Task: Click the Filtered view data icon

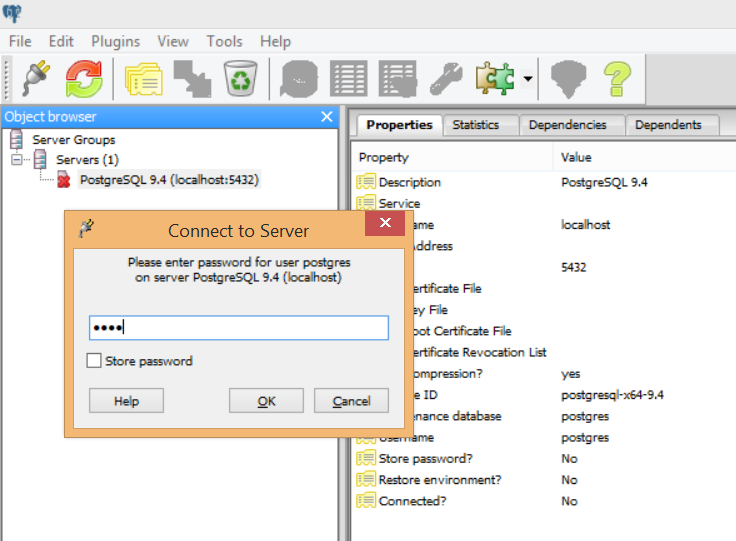Action: [398, 79]
